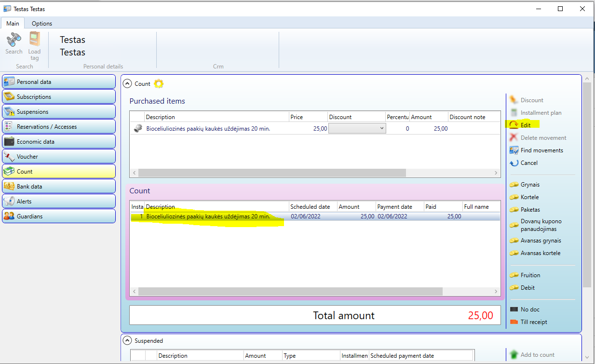Click the Purchased items horizontal scrollbar
595x364 pixels.
[x=272, y=173]
